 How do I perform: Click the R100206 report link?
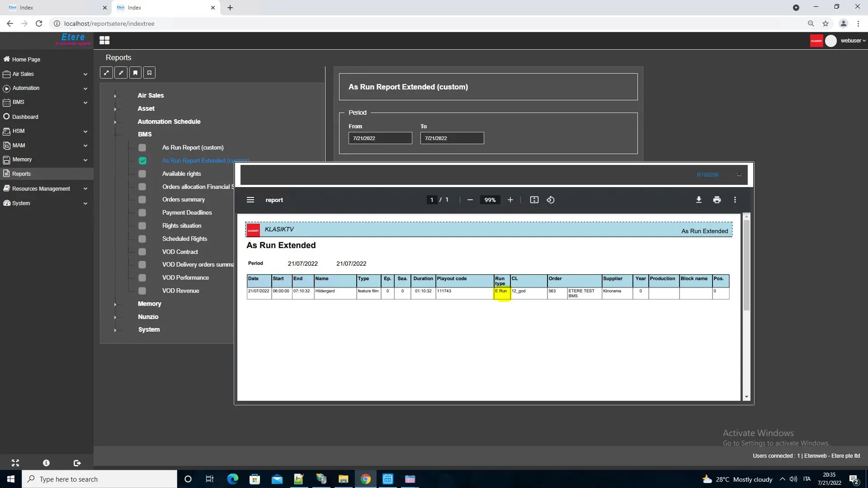point(707,174)
